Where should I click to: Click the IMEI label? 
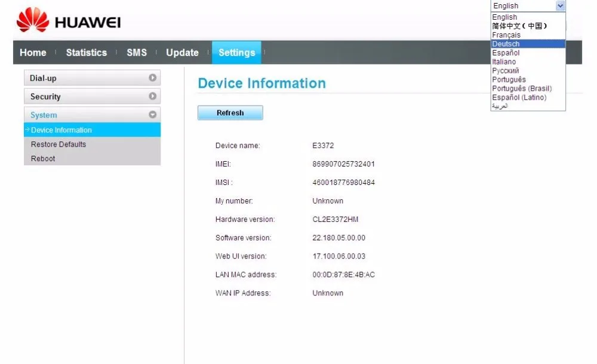[223, 164]
